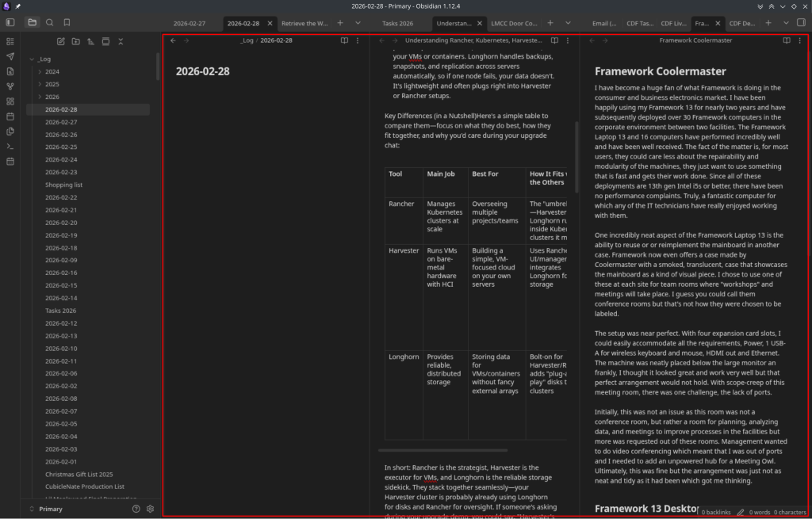812x519 pixels.
Task: Expand the 2026 folder
Action: pyautogui.click(x=40, y=97)
